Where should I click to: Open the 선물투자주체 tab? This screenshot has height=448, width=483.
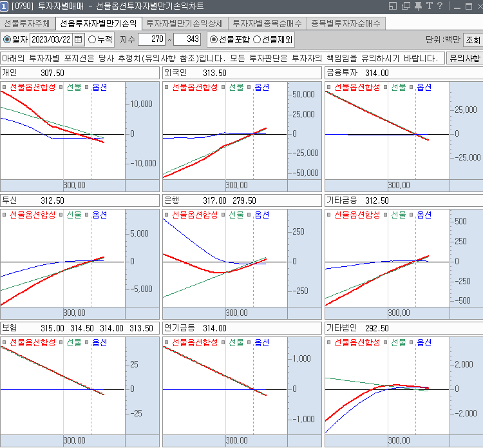point(27,24)
